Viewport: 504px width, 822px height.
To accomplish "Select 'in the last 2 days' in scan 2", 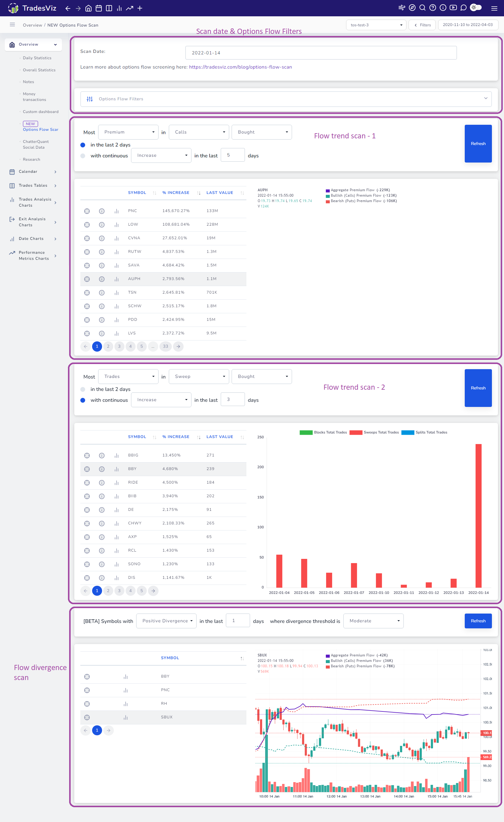I will [x=83, y=389].
